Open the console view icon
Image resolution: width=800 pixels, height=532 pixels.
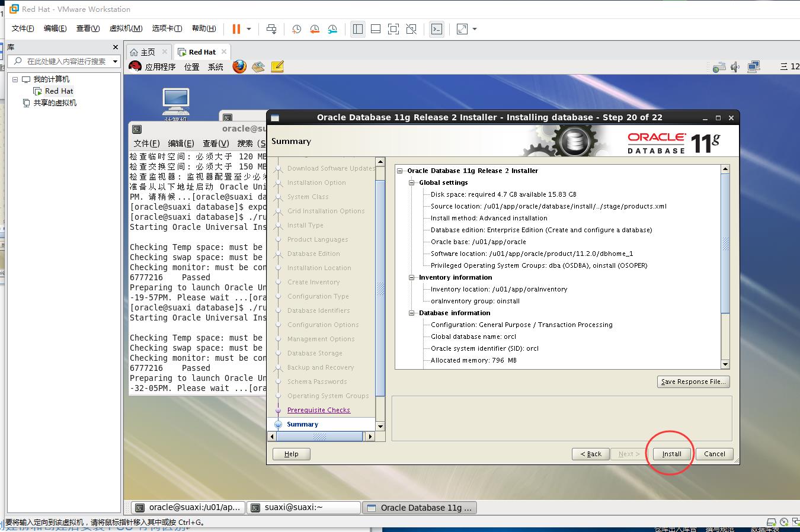(437, 29)
